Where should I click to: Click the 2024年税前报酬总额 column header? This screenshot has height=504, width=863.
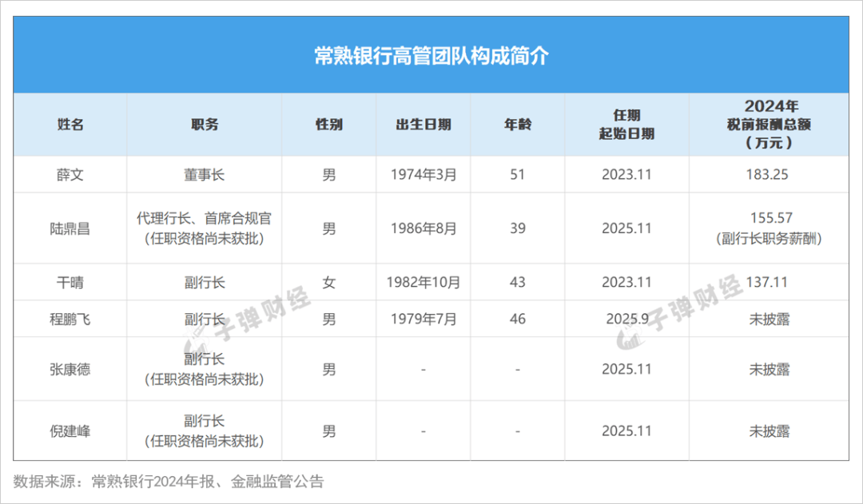click(774, 124)
